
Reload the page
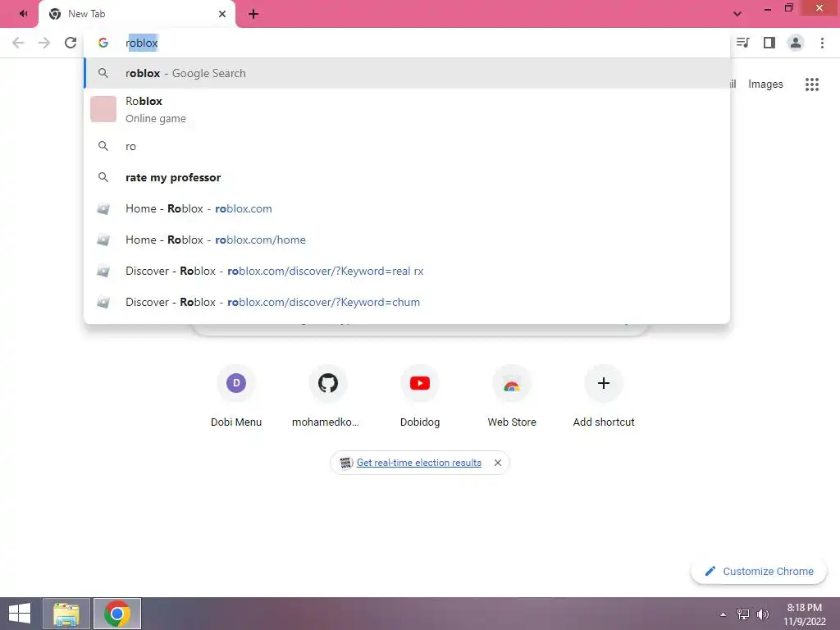[71, 43]
